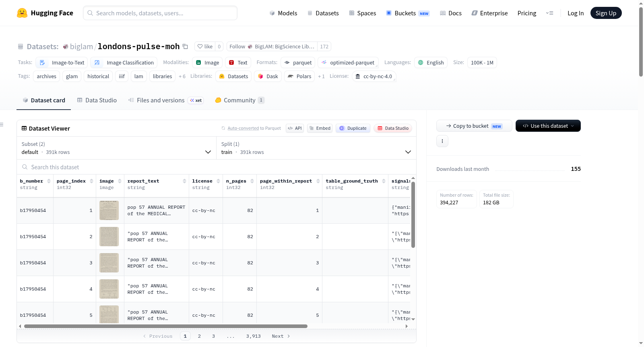Filter by parquet format tag
644x347 pixels.
(x=298, y=62)
